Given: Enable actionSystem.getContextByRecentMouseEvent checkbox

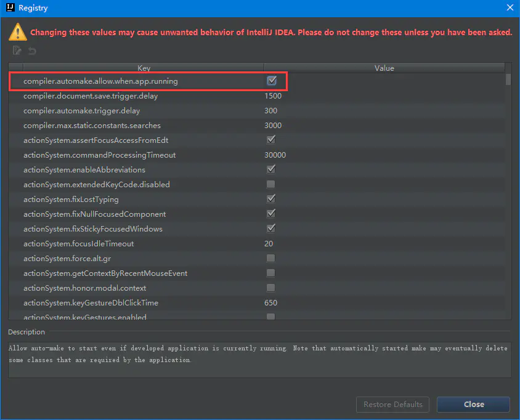Looking at the screenshot, I should point(270,273).
